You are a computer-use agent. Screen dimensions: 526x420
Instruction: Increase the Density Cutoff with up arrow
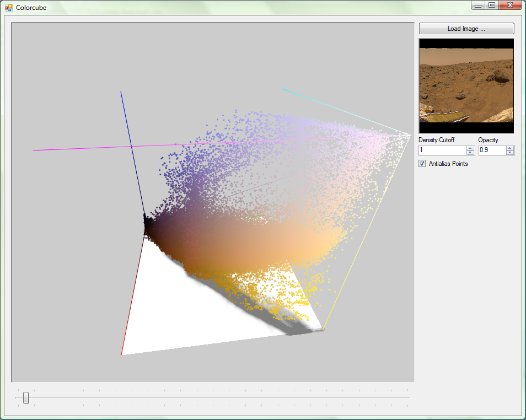click(470, 148)
